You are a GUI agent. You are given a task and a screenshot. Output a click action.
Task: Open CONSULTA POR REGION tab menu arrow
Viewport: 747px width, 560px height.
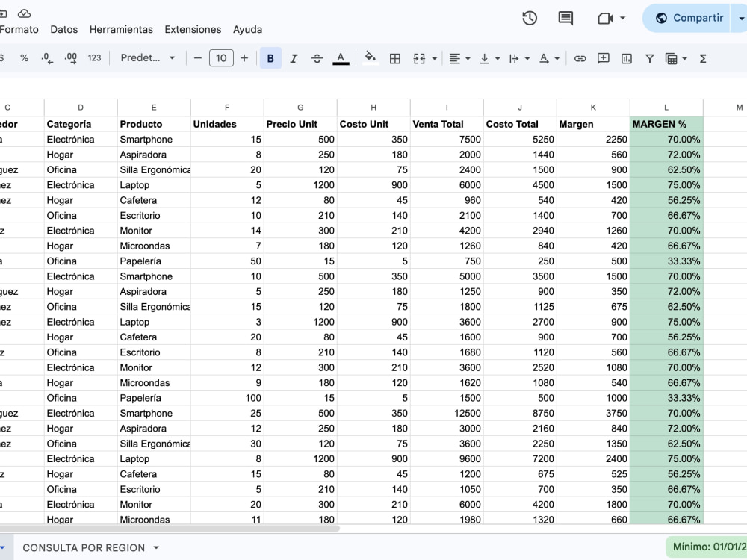point(156,547)
